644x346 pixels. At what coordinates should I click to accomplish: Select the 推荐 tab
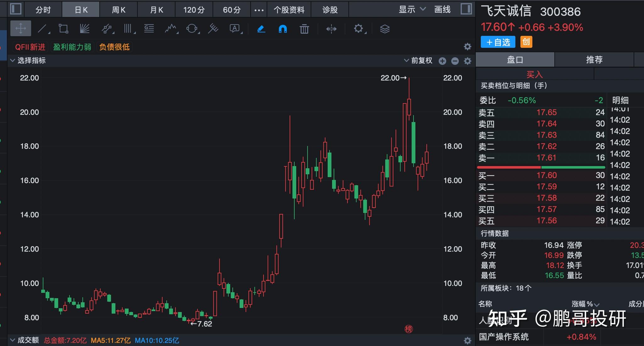594,59
